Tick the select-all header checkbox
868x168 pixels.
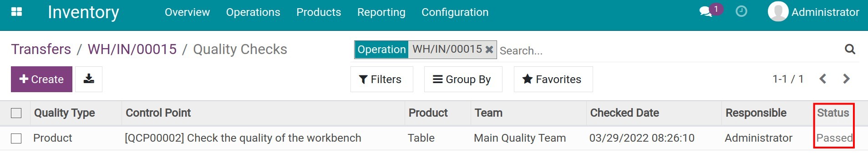(16, 113)
